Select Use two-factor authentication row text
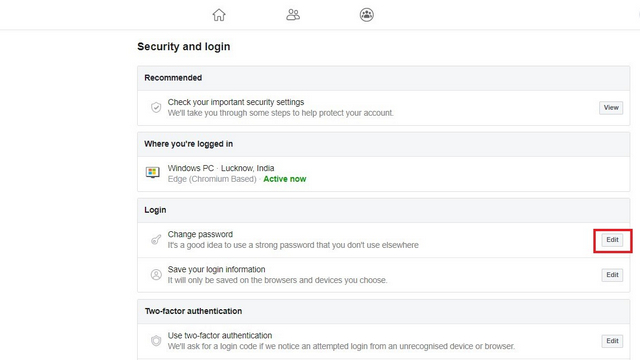 (x=220, y=336)
